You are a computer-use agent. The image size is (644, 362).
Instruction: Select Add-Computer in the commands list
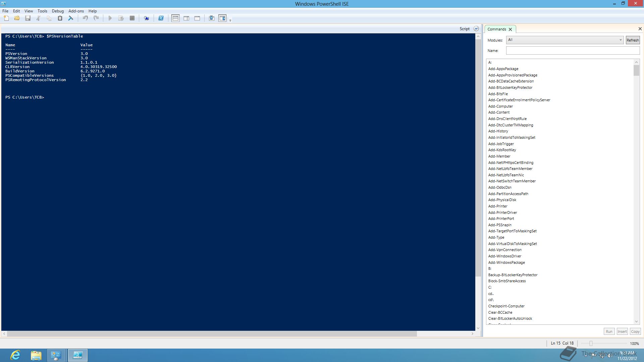pyautogui.click(x=500, y=106)
